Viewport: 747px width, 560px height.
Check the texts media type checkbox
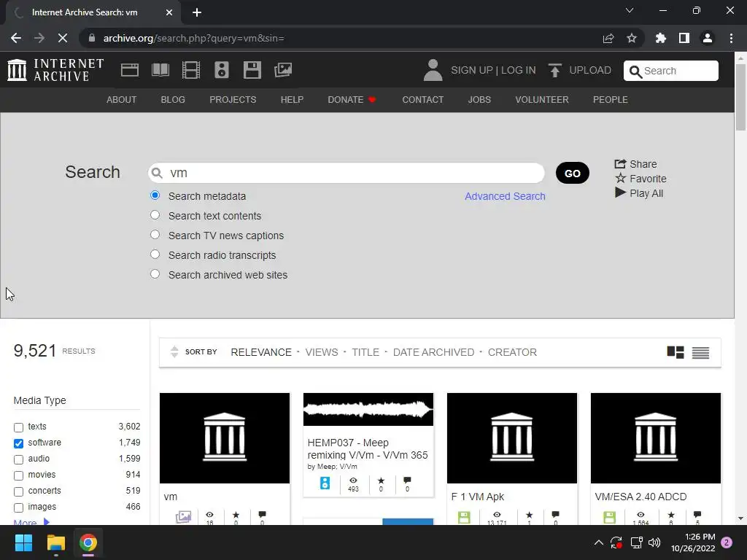pos(18,427)
